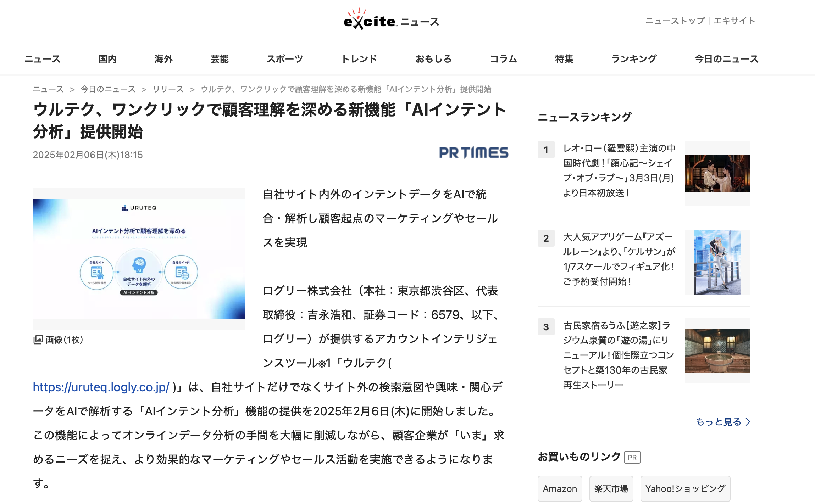Select the スポーツ navigation tab
This screenshot has width=815, height=504.
coord(285,59)
